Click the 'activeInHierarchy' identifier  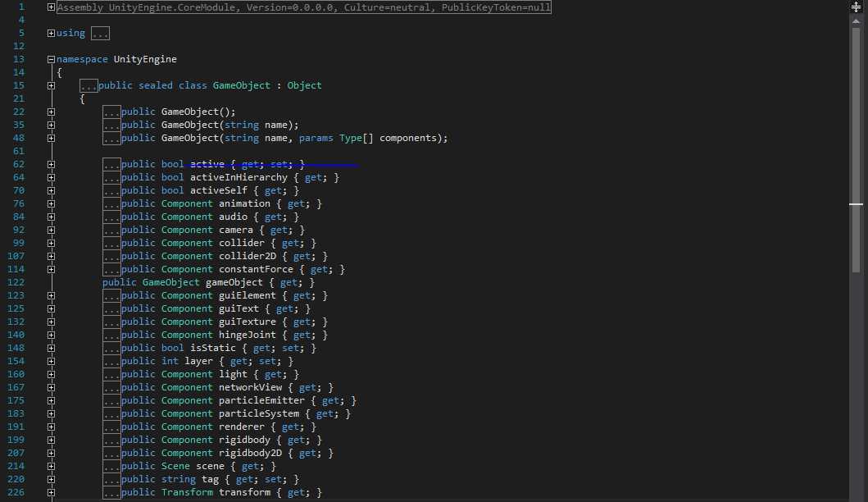coord(239,177)
